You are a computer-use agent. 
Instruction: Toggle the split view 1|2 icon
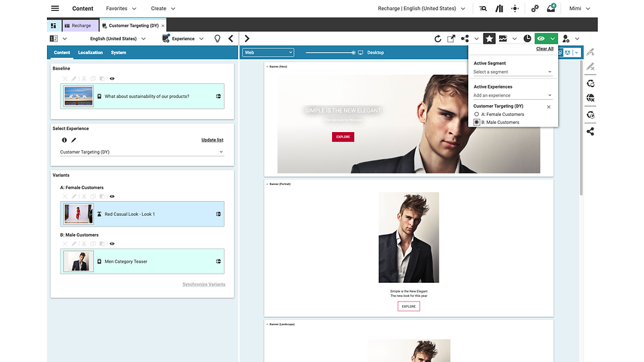point(54,39)
